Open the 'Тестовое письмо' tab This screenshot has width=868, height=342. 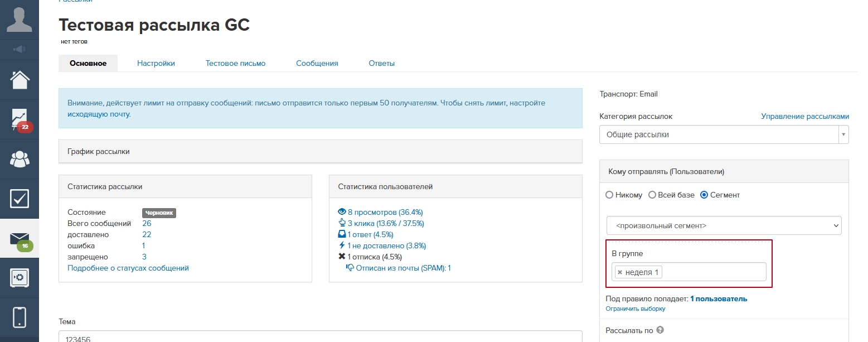[x=235, y=64]
